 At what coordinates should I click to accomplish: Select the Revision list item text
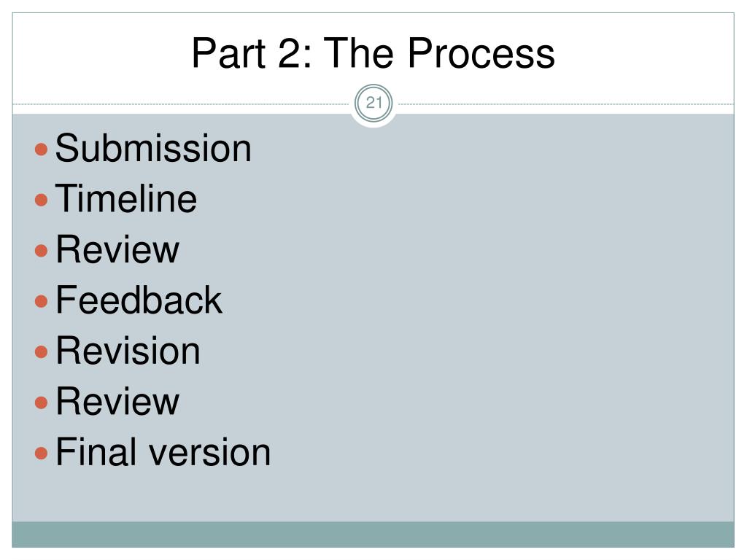[128, 351]
